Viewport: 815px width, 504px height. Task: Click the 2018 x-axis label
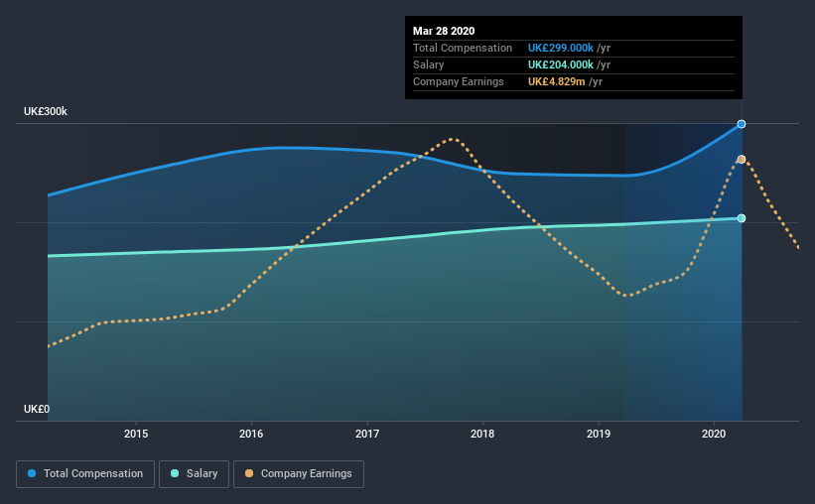[x=482, y=434]
